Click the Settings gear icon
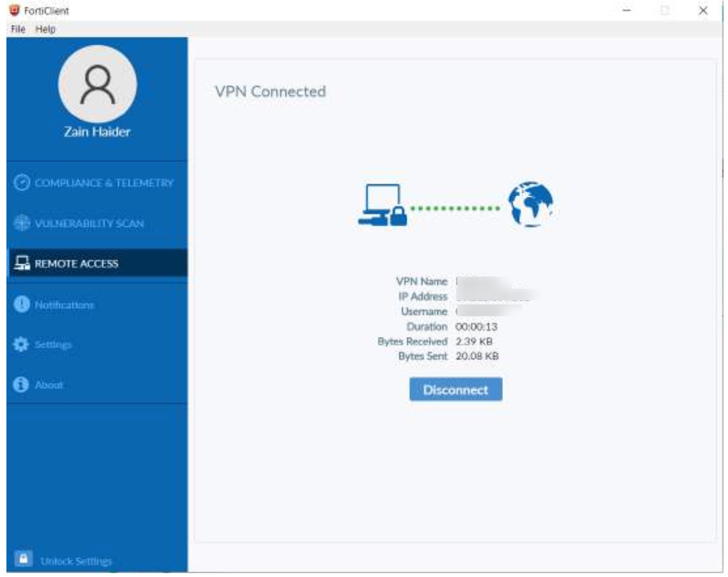This screenshot has height=577, width=728. [x=21, y=344]
